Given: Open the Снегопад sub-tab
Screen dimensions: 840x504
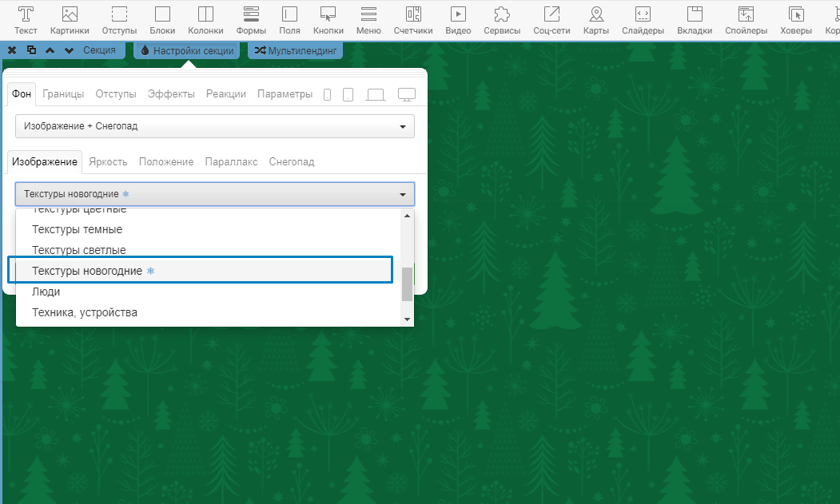Looking at the screenshot, I should click(x=291, y=161).
